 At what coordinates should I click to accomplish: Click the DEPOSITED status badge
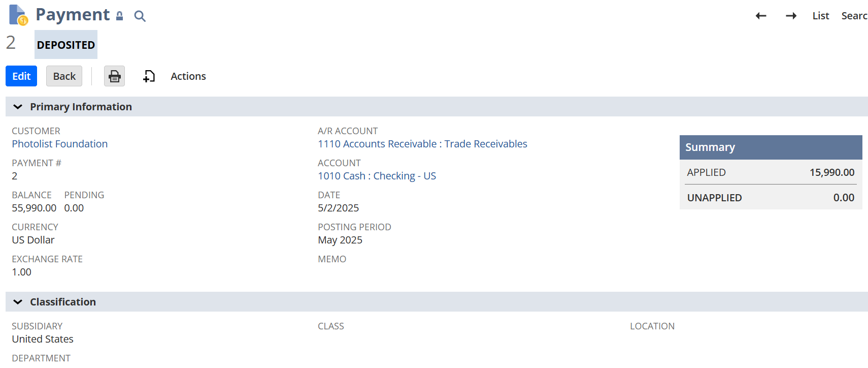(x=66, y=45)
